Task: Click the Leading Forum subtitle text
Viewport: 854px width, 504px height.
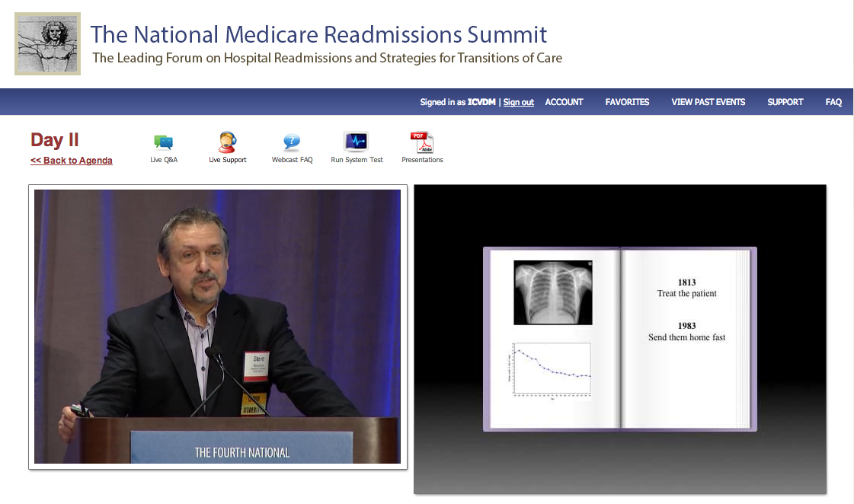Action: [328, 58]
